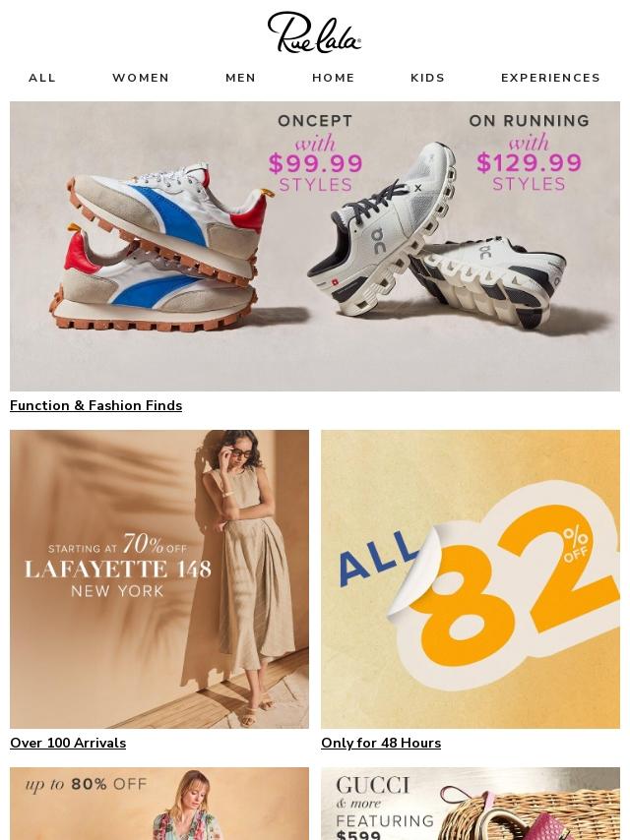Viewport: 630px width, 840px height.
Task: Open the All 82% Off promo tile
Action: click(471, 579)
